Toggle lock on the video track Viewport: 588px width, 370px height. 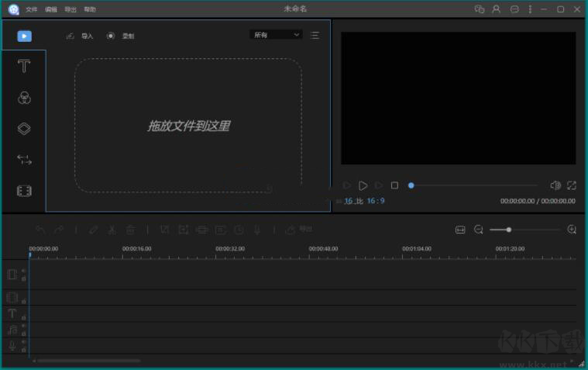click(23, 278)
